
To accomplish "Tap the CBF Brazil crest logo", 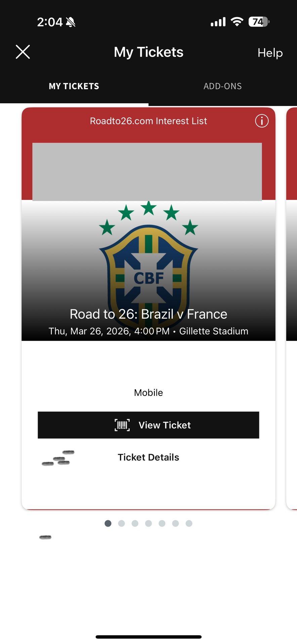I will click(148, 265).
